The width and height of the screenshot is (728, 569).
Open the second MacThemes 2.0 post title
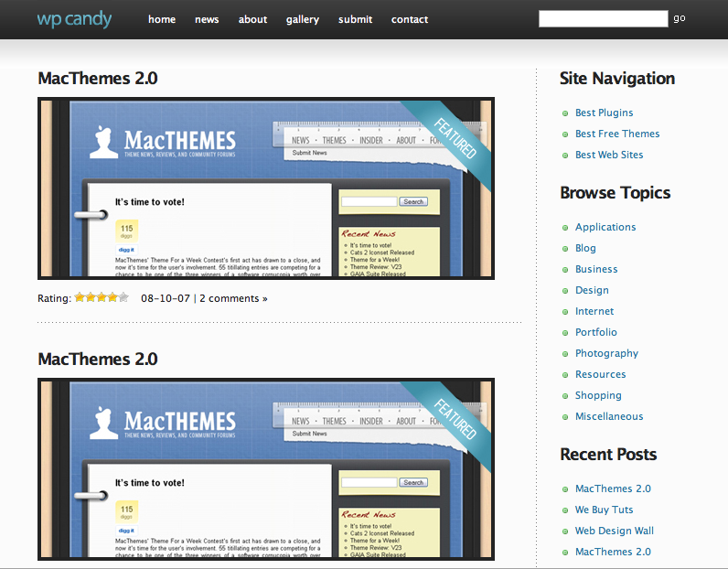pyautogui.click(x=98, y=359)
